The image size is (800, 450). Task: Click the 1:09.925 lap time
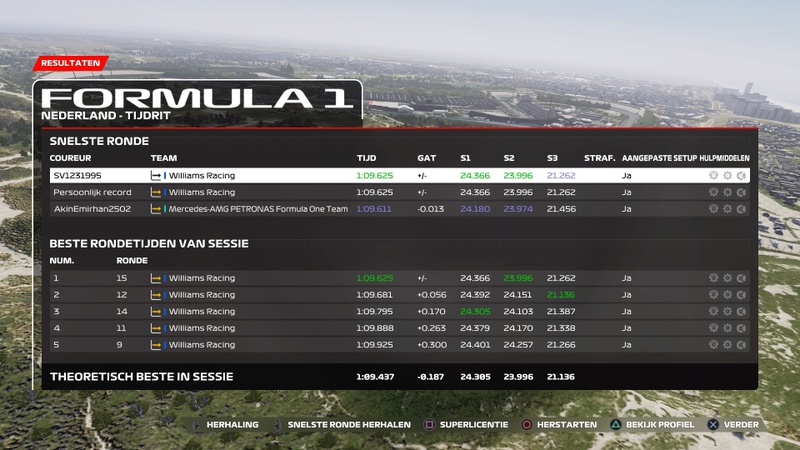click(x=374, y=345)
